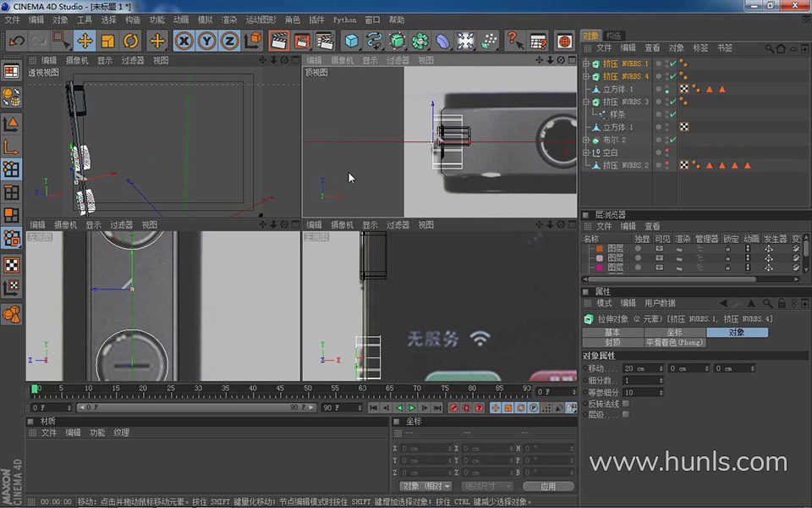Click the Render View clapperboard icon
The width and height of the screenshot is (812, 508).
coord(279,41)
